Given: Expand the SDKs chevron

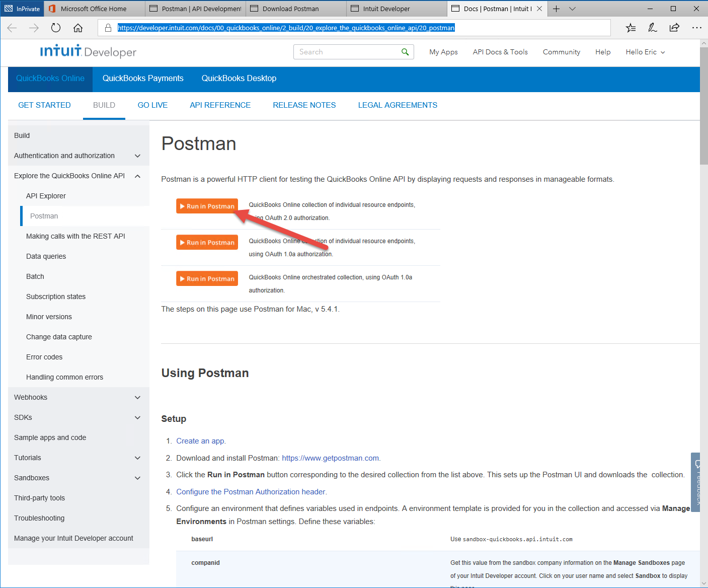Looking at the screenshot, I should coord(137,418).
